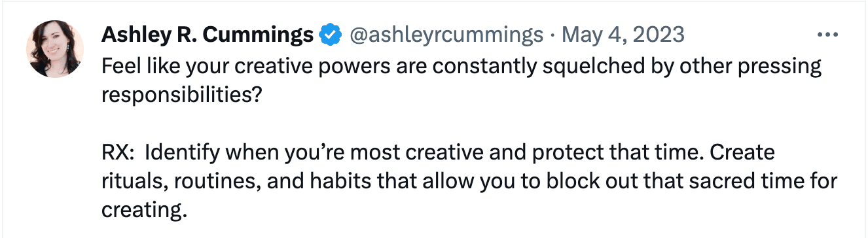868x238 pixels.
Task: Open the @ashleyrcummings handle link
Action: 447,35
